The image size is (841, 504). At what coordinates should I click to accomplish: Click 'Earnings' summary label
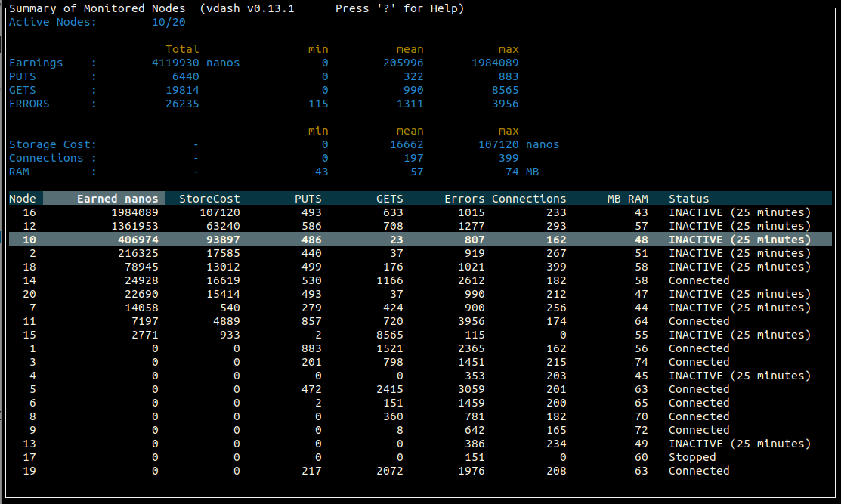36,63
